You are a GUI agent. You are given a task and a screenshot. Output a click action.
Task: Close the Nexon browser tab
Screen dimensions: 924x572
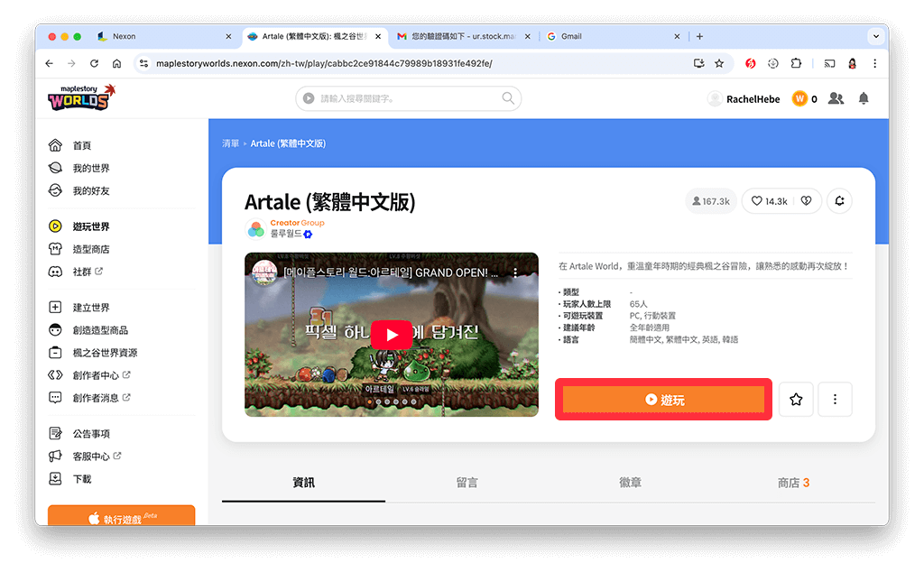pos(228,36)
